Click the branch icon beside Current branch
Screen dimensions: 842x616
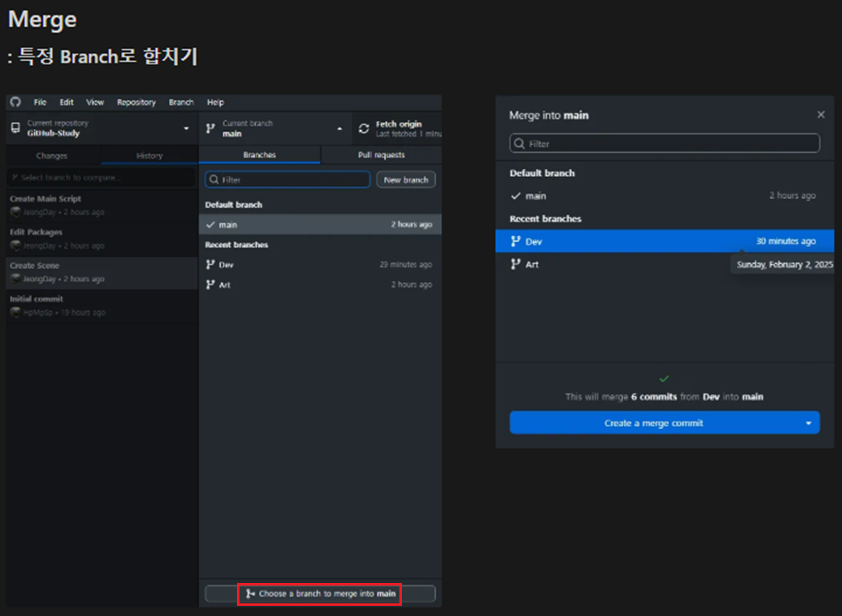pos(211,129)
